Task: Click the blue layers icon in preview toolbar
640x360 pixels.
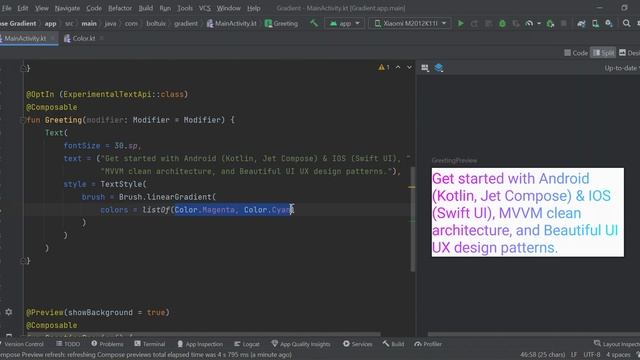Action: pyautogui.click(x=439, y=68)
